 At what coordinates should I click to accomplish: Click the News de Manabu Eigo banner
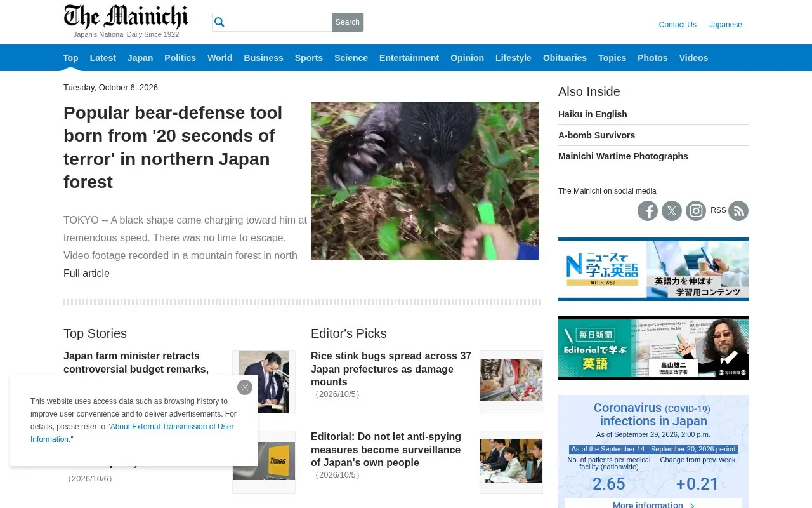coord(653,269)
